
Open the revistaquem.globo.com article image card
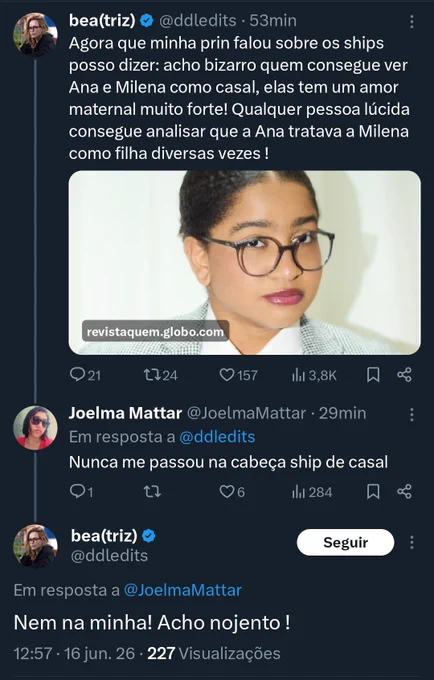click(x=245, y=263)
